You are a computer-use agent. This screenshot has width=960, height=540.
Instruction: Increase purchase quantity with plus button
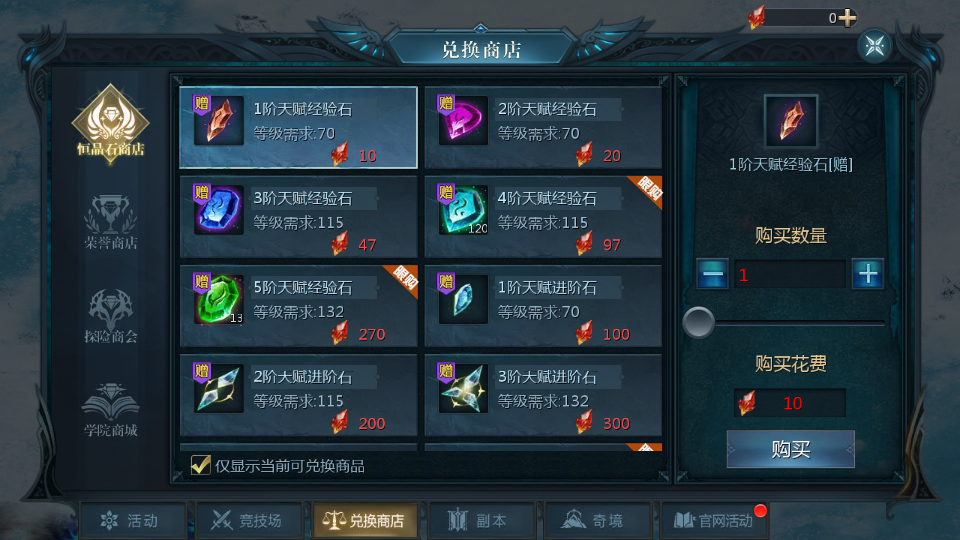pos(868,274)
